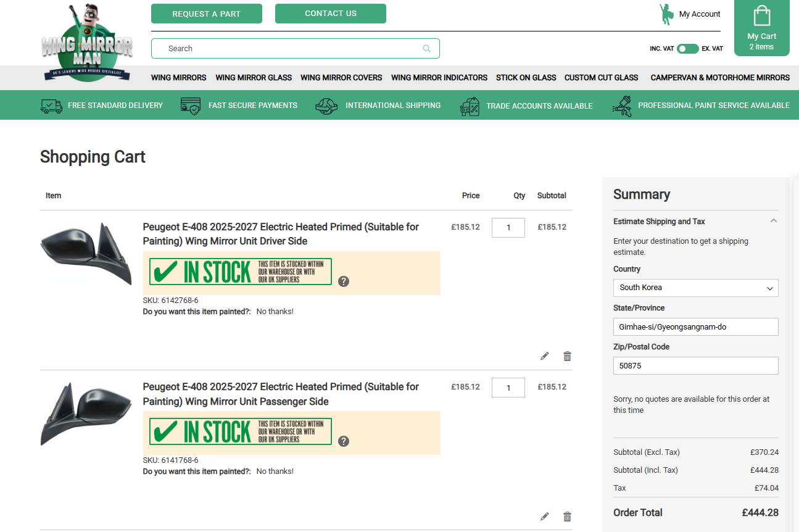Click the Shopping Cart heading
The width and height of the screenshot is (799, 532).
pos(93,157)
